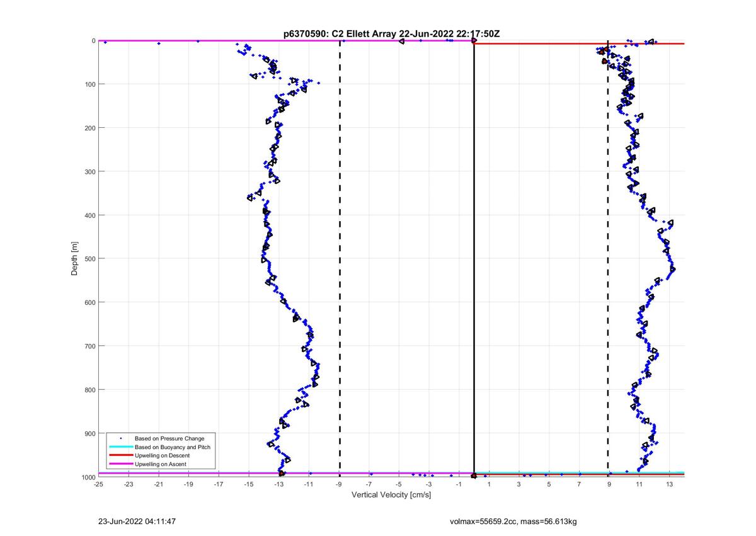Screen dimensions: 756x536
Task: Select the 'Upwelling on Ascent' legend entry
Action: [161, 464]
